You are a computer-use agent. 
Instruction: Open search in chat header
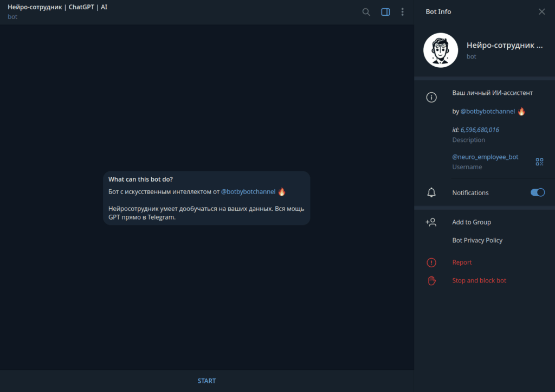click(x=366, y=12)
